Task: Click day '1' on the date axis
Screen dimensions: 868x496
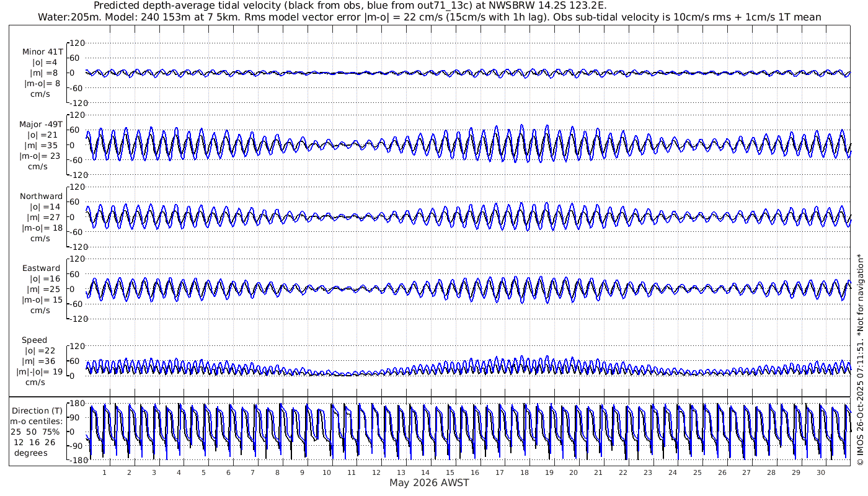Action: (104, 472)
